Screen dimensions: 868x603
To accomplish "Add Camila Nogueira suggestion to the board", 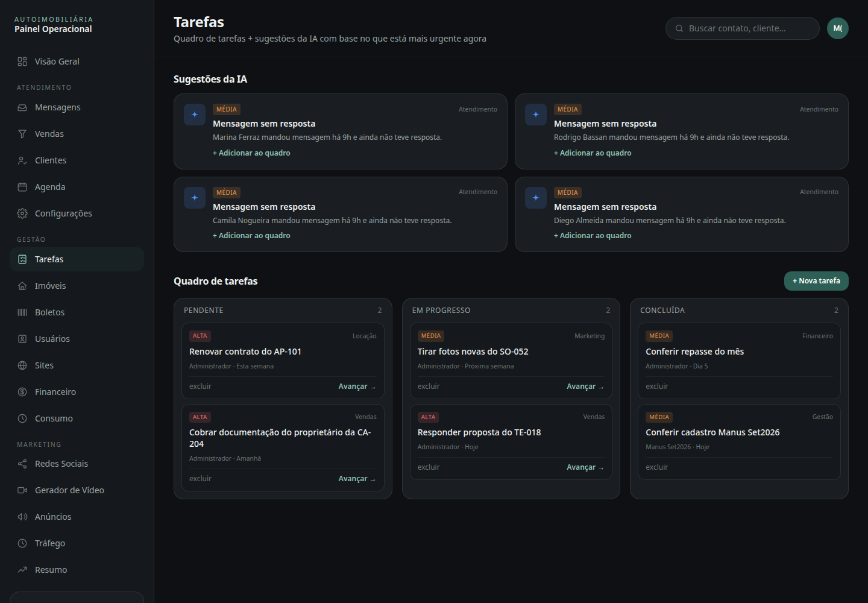I will (x=251, y=236).
